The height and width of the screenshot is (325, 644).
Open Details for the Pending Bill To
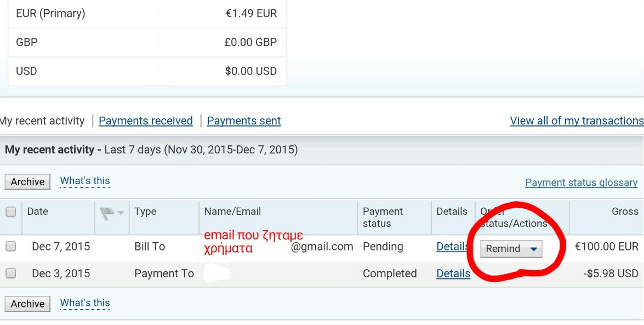(453, 247)
